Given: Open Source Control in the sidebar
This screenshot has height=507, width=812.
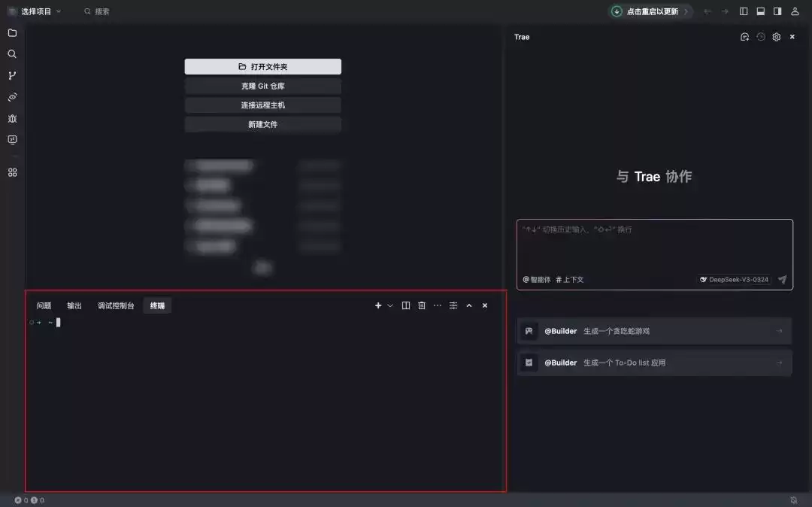Looking at the screenshot, I should 11,75.
